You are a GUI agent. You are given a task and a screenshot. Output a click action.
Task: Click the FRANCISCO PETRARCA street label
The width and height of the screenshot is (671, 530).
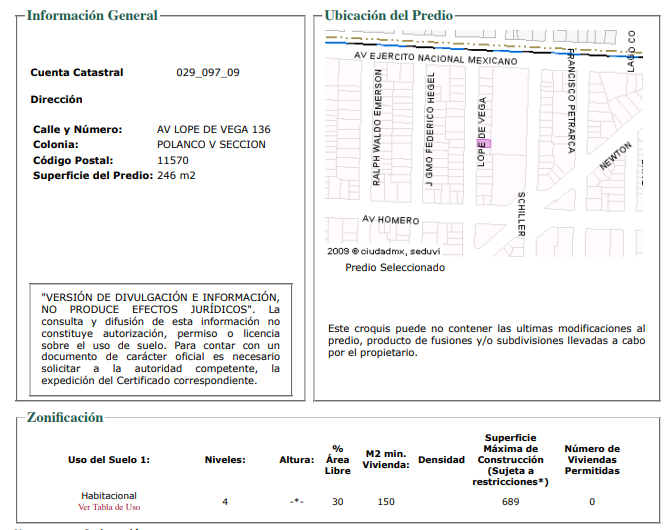[571, 101]
